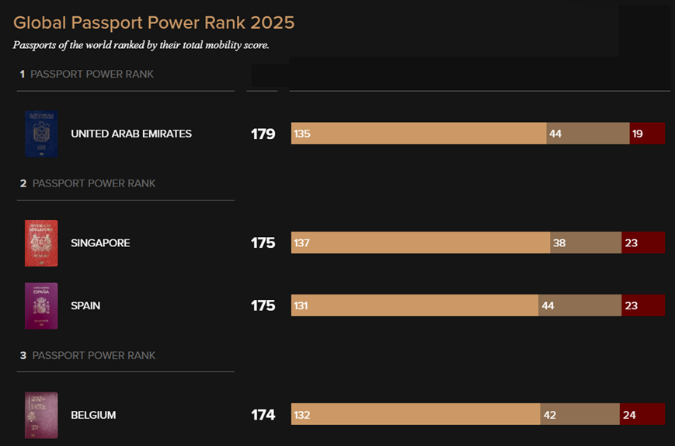The image size is (675, 446).
Task: Click Spain's tan bar segment showing 131
Action: [x=414, y=306]
